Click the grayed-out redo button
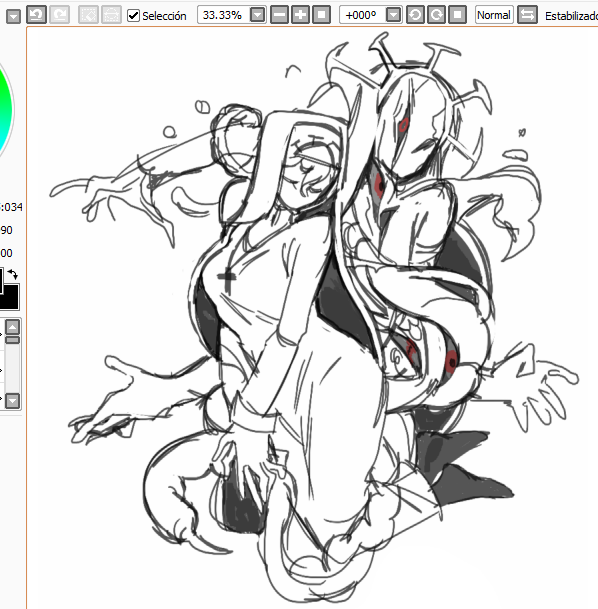The image size is (598, 609). point(59,15)
